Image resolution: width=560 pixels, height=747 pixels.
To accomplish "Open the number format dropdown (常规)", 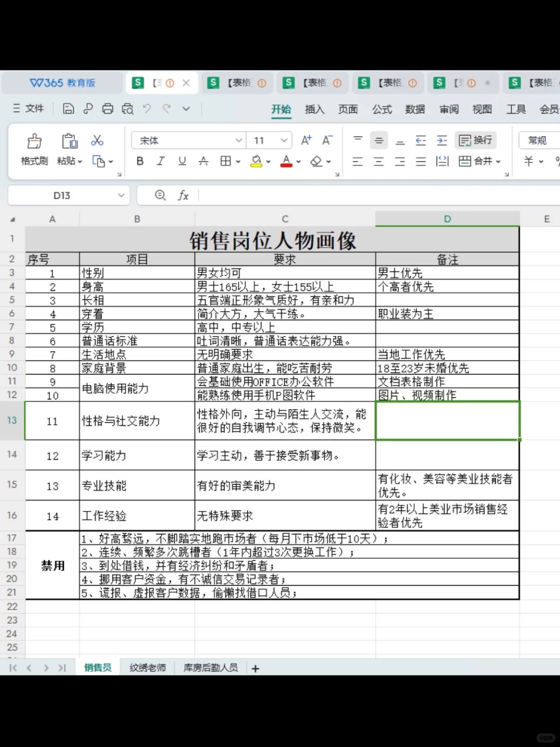I will (x=540, y=141).
